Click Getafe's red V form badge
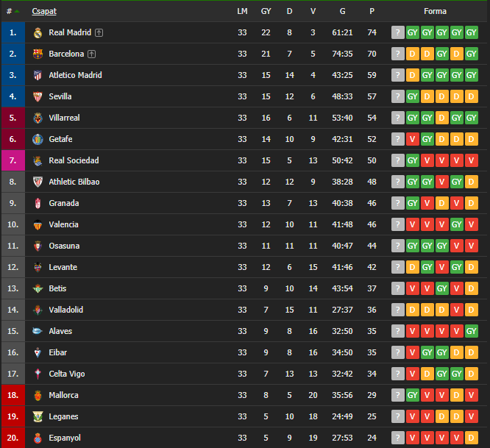 pyautogui.click(x=412, y=139)
